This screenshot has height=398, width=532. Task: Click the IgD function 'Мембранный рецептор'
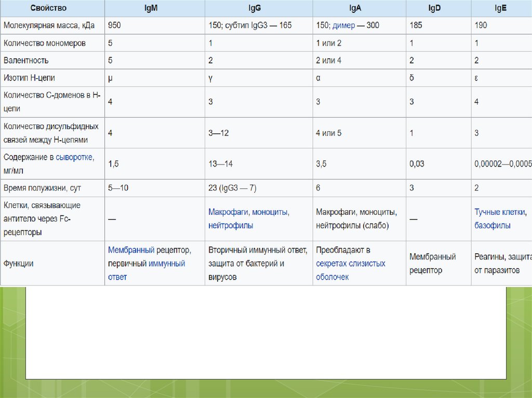point(432,264)
